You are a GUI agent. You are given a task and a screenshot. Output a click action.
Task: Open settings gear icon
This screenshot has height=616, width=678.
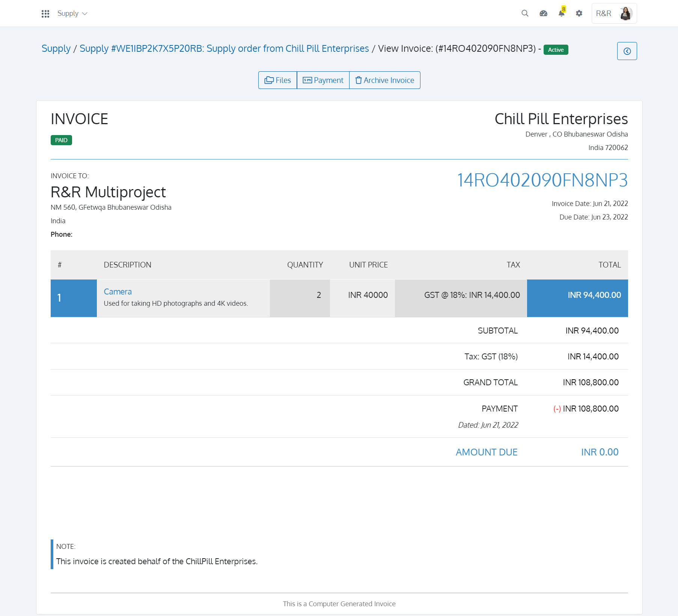(579, 14)
